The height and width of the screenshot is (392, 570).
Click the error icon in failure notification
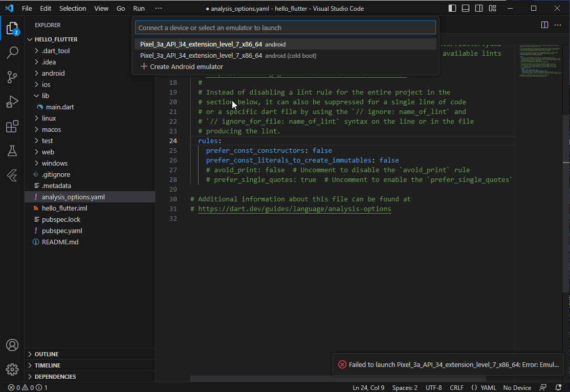(342, 364)
